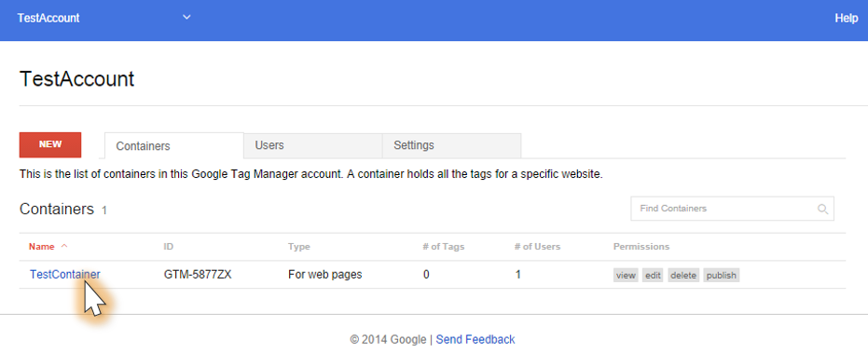The width and height of the screenshot is (868, 353).
Task: Click the delete permission badge
Action: [683, 275]
